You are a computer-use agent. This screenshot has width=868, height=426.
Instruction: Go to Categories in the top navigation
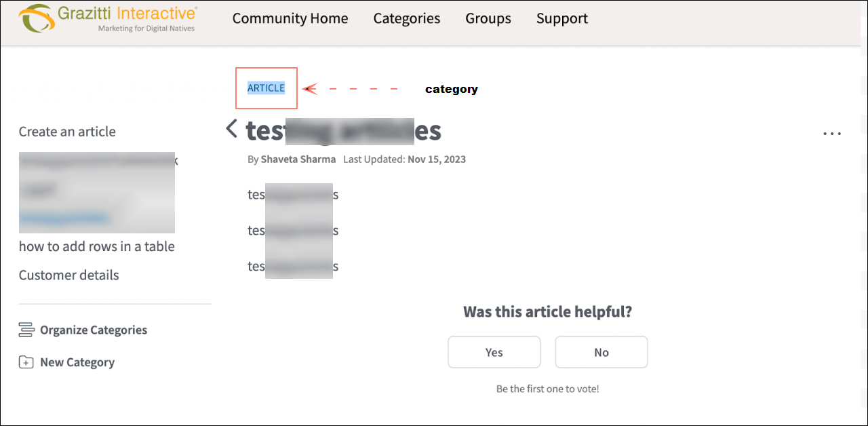click(406, 18)
